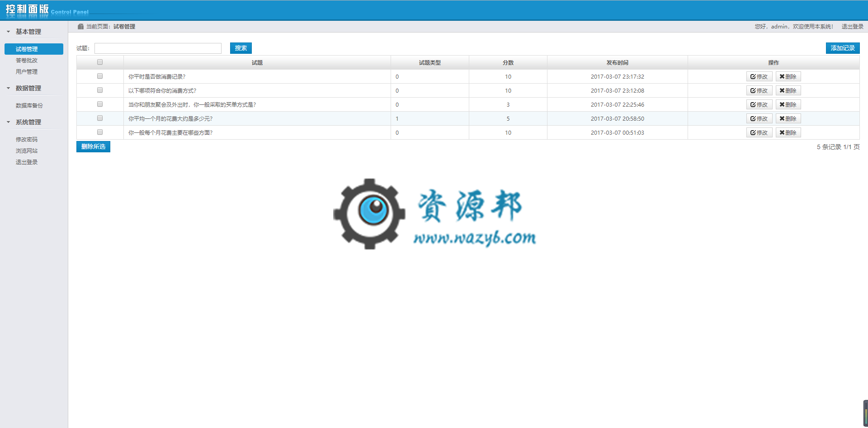Click timestamp 2017-03-07 23:17:32
Image resolution: width=868 pixels, height=428 pixels.
click(x=618, y=77)
